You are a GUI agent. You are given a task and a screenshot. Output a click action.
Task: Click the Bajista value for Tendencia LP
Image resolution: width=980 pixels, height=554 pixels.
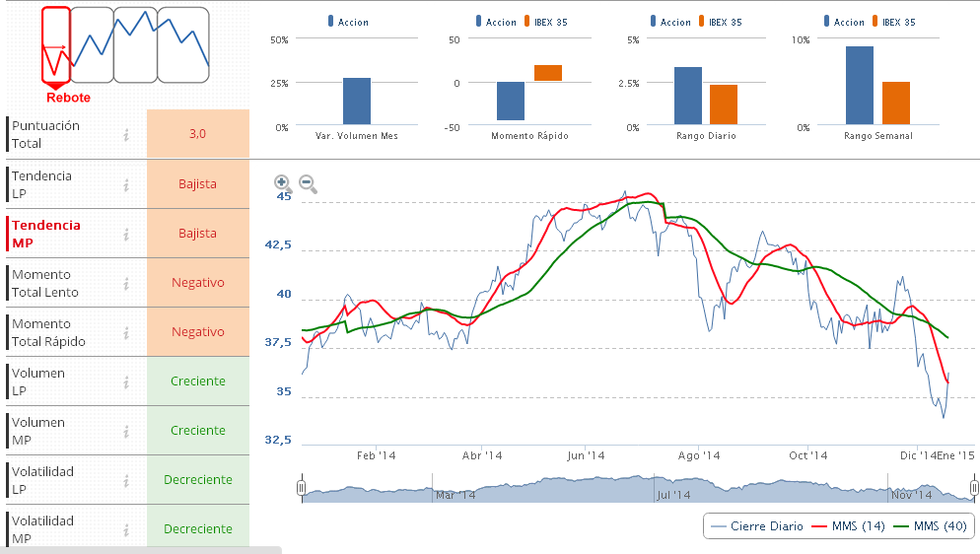click(197, 184)
